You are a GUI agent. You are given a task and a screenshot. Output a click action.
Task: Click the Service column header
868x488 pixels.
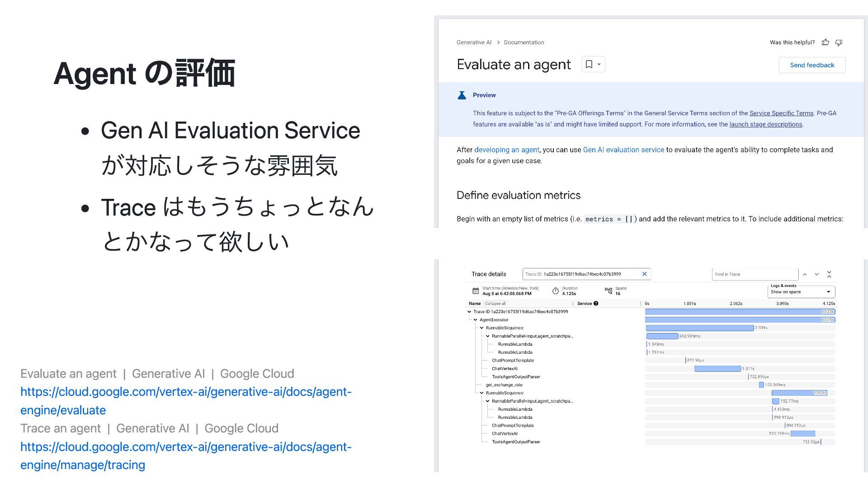click(x=585, y=304)
